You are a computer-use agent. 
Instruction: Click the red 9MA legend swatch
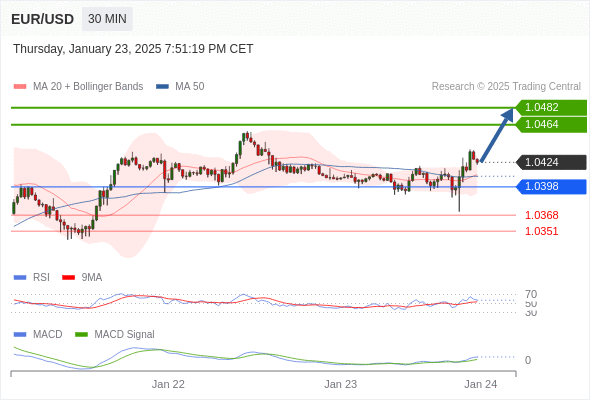[x=68, y=278]
